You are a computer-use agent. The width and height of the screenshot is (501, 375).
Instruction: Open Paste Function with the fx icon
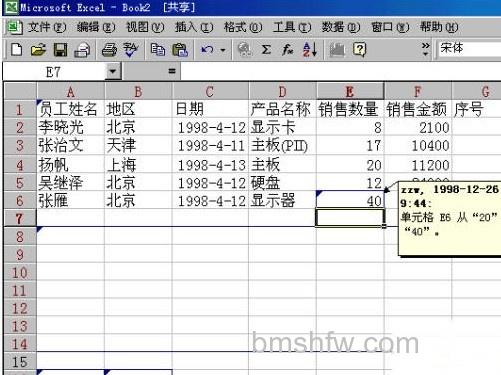(287, 50)
